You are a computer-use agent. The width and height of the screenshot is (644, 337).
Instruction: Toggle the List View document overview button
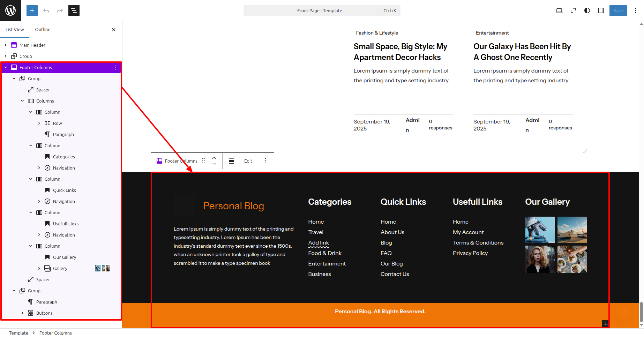(x=74, y=10)
